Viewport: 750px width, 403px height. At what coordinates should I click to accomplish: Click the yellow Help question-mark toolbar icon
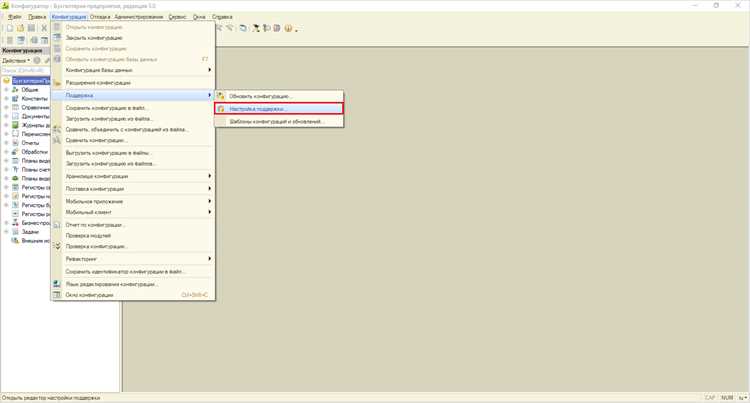tap(288, 28)
